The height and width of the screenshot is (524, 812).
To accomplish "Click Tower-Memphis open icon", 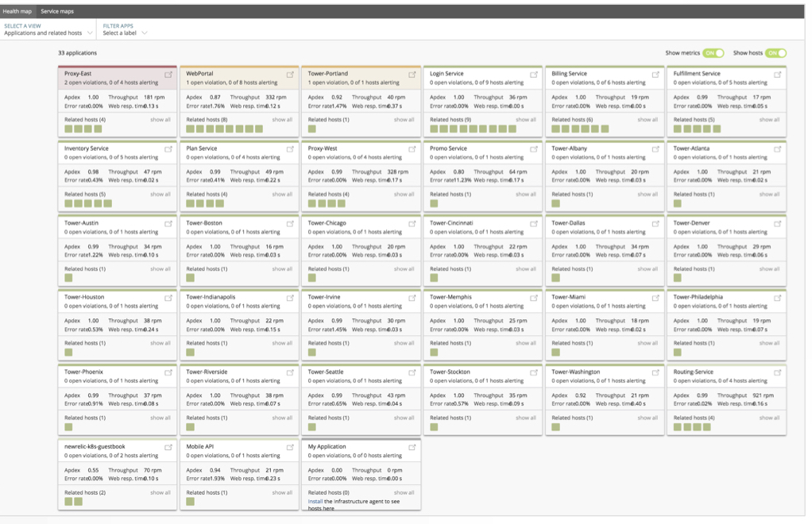I will [534, 298].
